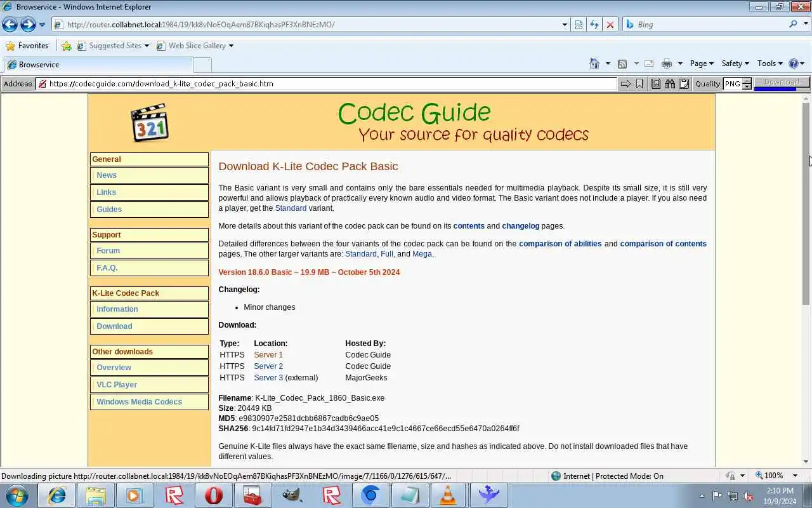The width and height of the screenshot is (812, 508).
Task: Click Quality stepper arrows
Action: tap(747, 84)
